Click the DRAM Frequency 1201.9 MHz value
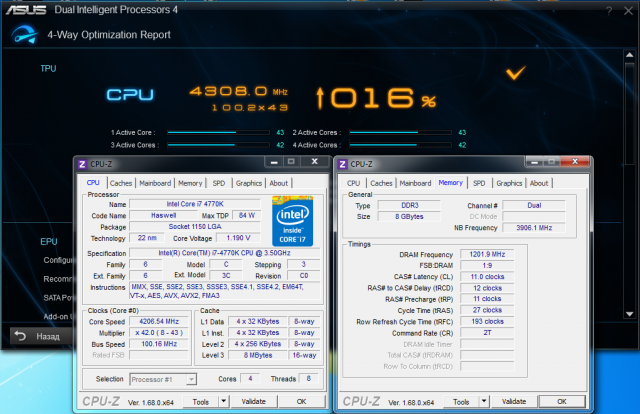The width and height of the screenshot is (640, 414). click(487, 254)
